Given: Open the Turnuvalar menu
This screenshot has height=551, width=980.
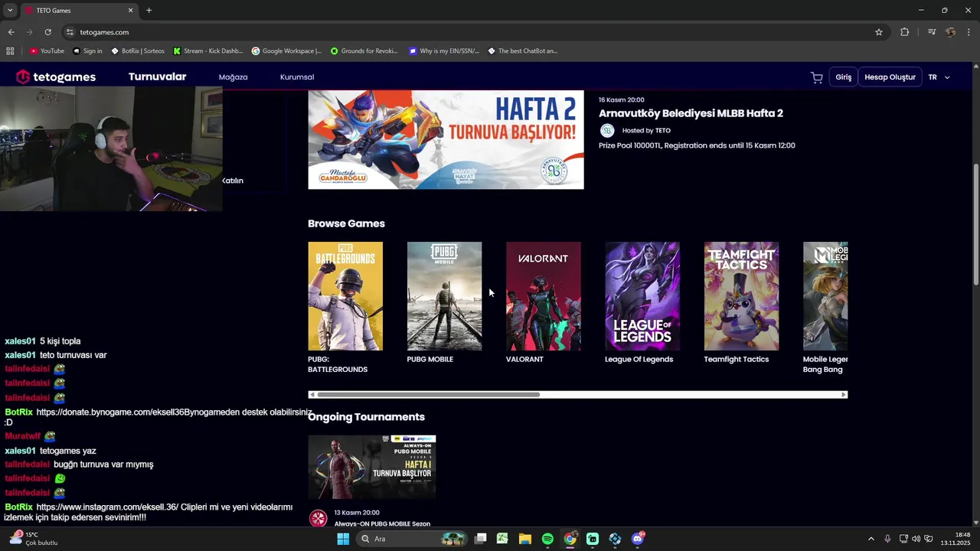Looking at the screenshot, I should (157, 77).
